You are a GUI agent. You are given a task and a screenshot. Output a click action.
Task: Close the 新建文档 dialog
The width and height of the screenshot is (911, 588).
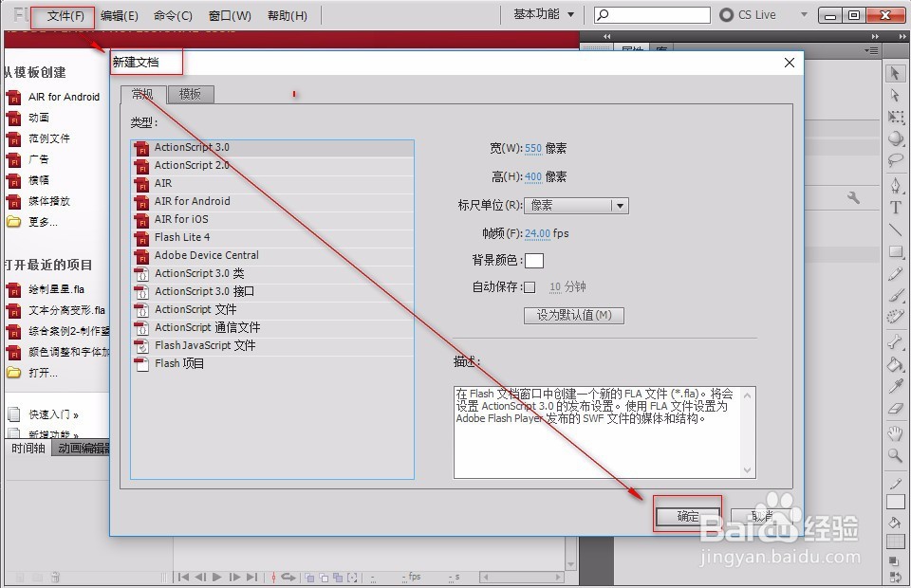[789, 63]
